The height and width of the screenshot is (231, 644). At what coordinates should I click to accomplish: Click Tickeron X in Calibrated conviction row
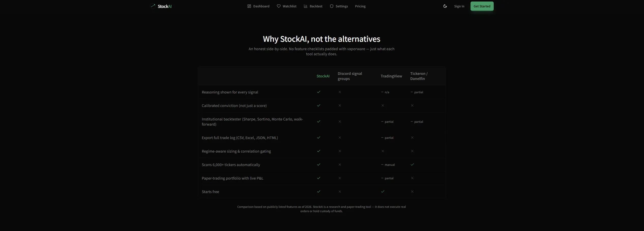[412, 105]
